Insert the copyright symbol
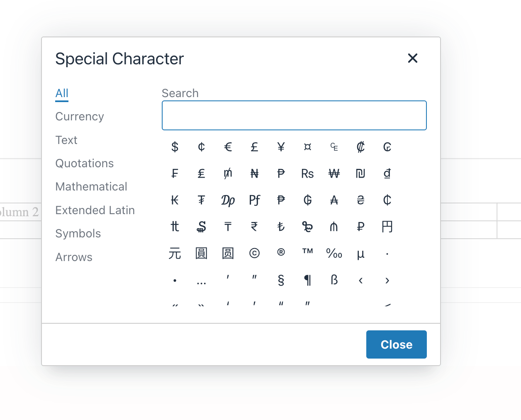 [254, 253]
